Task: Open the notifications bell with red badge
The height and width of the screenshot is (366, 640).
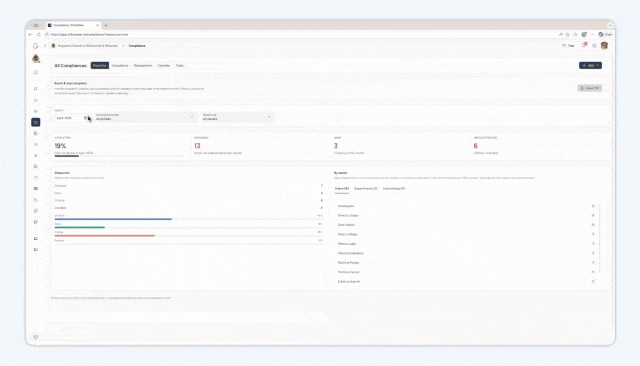Action: click(x=584, y=45)
